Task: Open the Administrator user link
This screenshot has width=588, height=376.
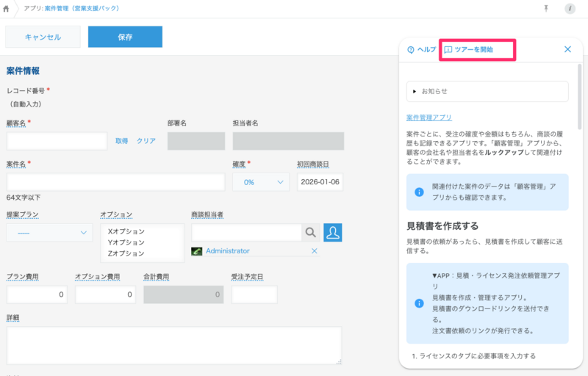Action: [x=228, y=251]
